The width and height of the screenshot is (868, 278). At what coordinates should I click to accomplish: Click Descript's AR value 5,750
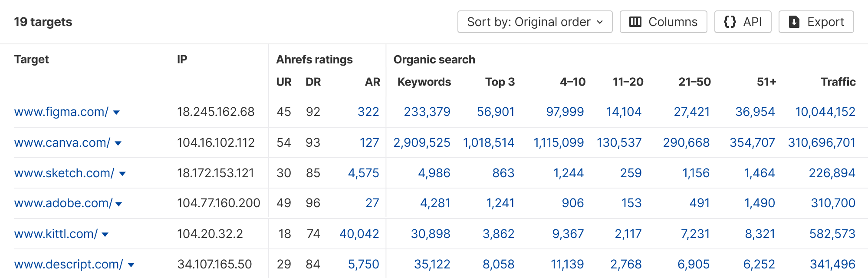pyautogui.click(x=363, y=264)
